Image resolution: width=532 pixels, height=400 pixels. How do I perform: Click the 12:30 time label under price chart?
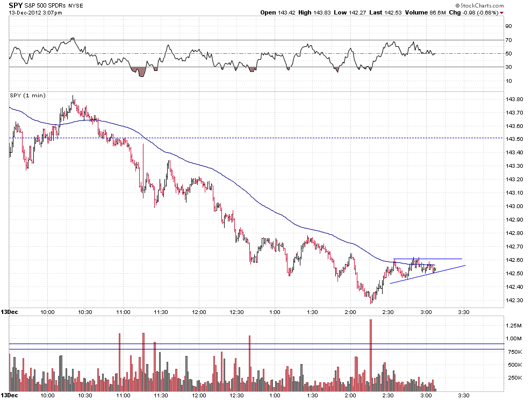point(236,312)
